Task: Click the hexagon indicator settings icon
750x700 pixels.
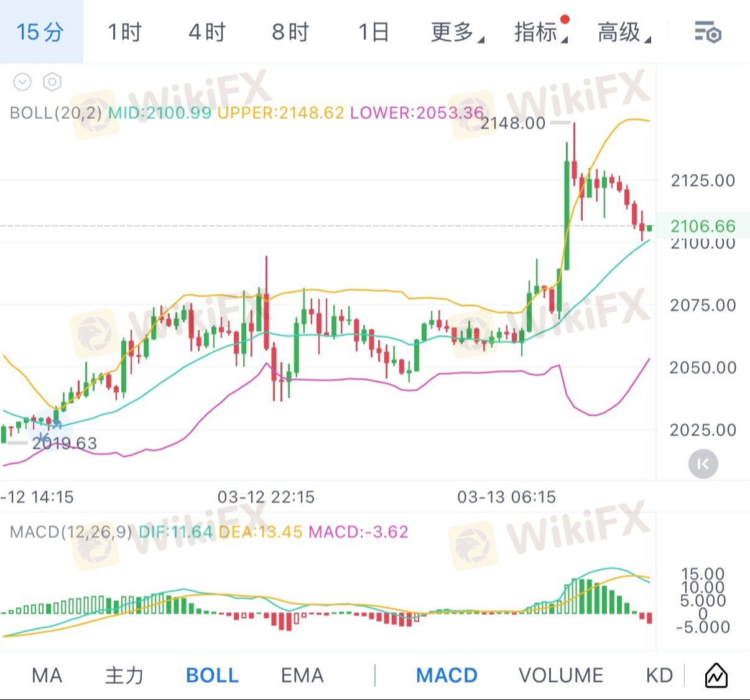Action: pyautogui.click(x=52, y=82)
